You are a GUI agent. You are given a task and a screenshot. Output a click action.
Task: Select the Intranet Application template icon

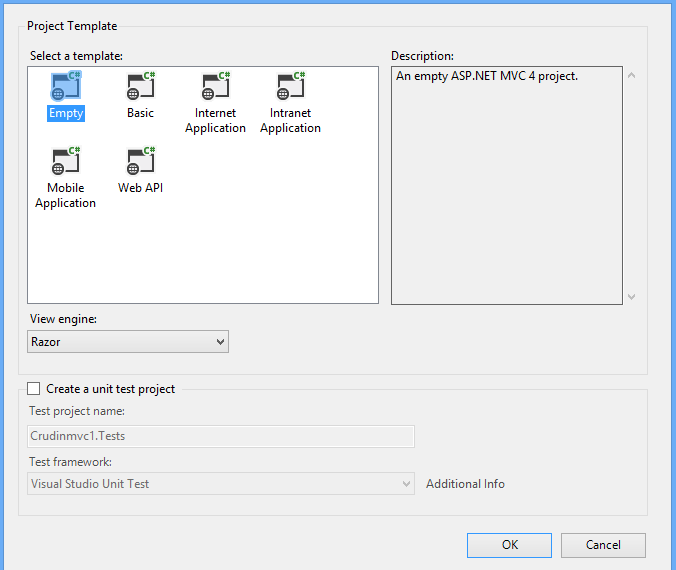tap(290, 87)
